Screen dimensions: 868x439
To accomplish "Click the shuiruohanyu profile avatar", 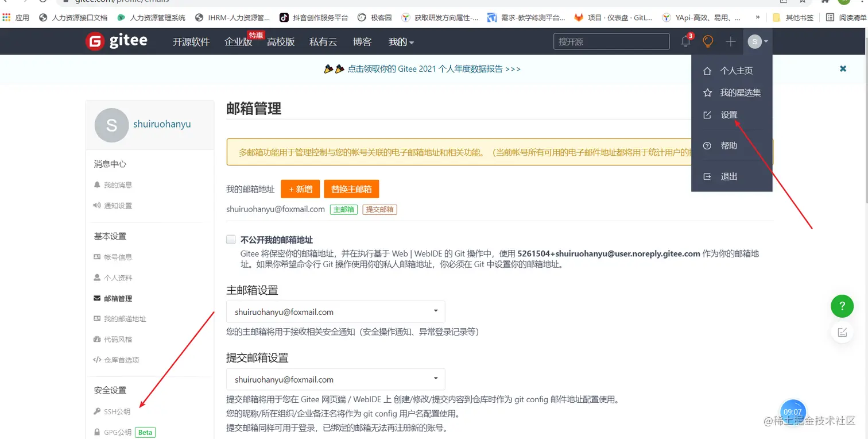I will 111,125.
